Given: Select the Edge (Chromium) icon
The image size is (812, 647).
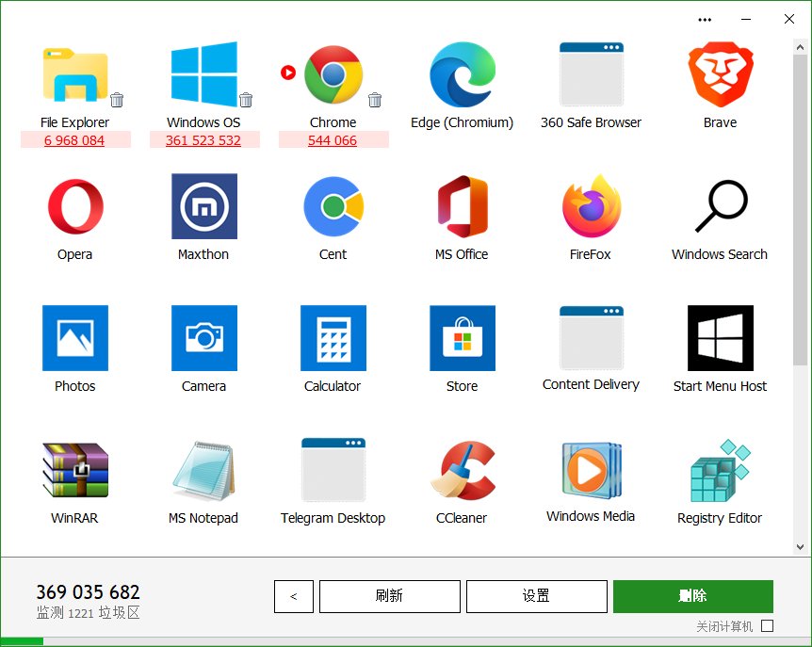Looking at the screenshot, I should [463, 74].
